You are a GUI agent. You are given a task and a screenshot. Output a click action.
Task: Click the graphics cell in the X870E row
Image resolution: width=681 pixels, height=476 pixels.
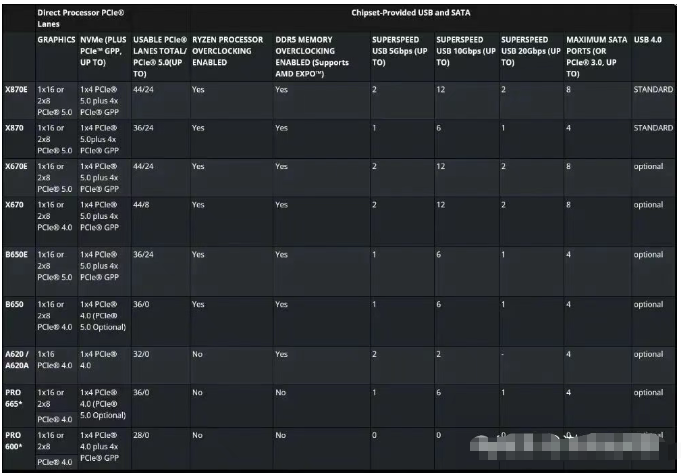point(55,101)
